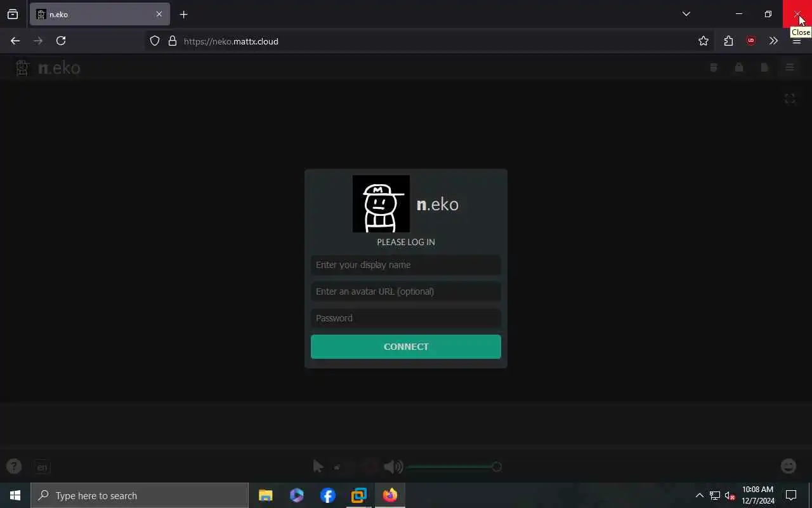Toggle n.eko fullscreen icon

(x=790, y=98)
